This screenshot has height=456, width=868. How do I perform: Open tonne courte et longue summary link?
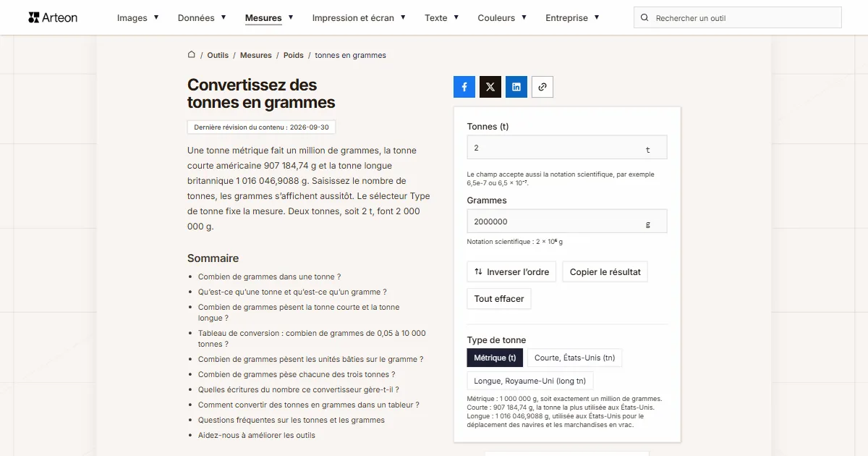[299, 312]
